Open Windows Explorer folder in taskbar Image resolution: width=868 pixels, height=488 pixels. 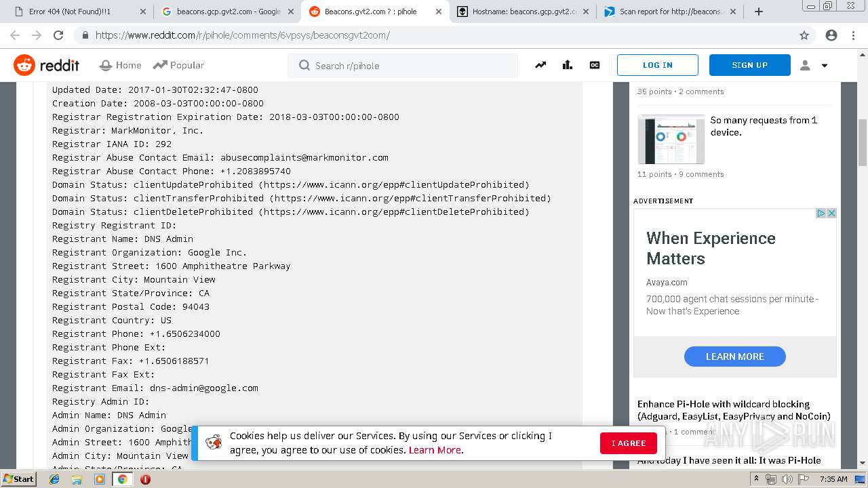point(77,479)
